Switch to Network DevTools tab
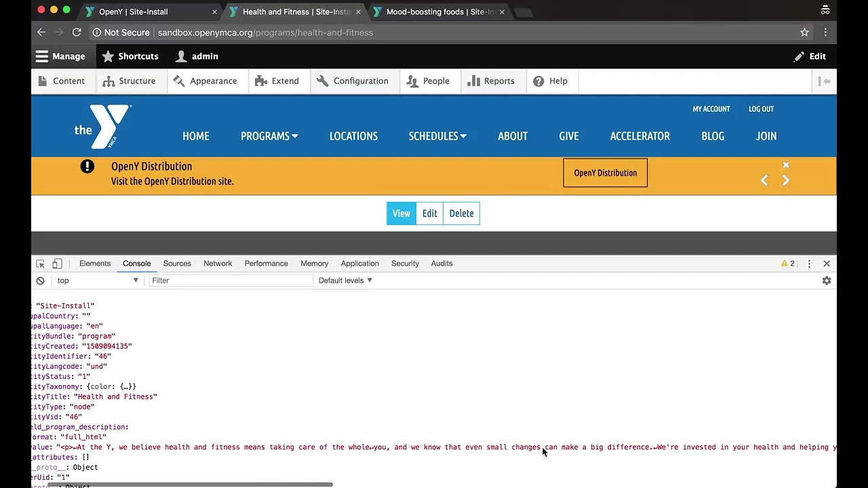 tap(218, 264)
